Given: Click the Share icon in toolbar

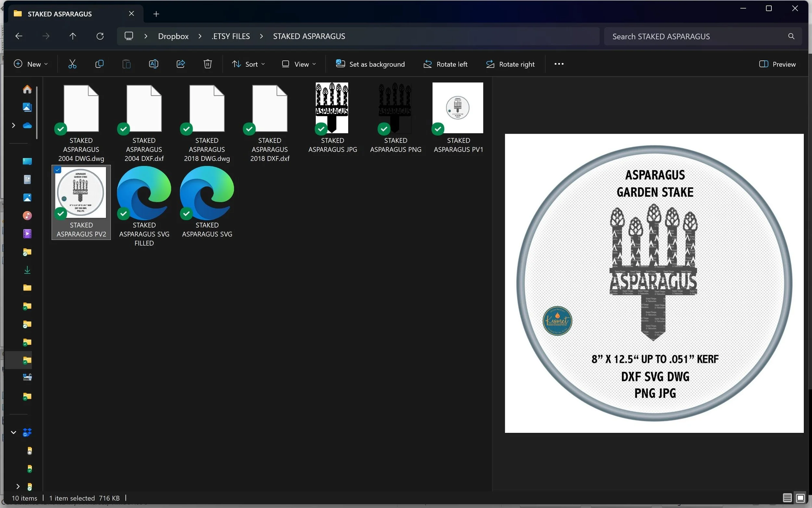Looking at the screenshot, I should click(181, 64).
